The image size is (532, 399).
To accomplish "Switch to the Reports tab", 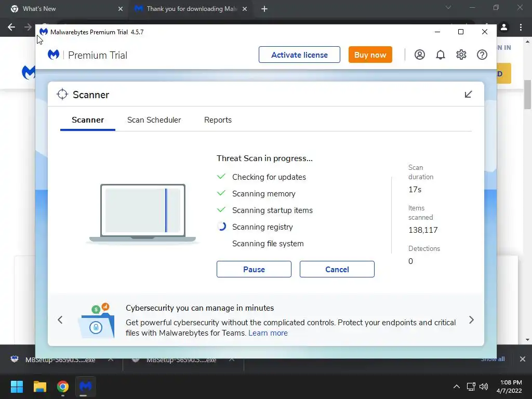I will click(218, 120).
